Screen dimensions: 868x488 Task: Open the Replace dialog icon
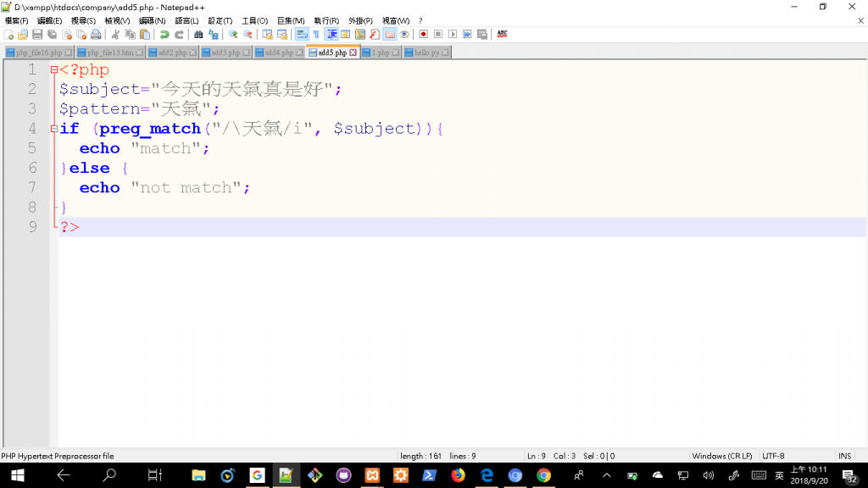(213, 34)
